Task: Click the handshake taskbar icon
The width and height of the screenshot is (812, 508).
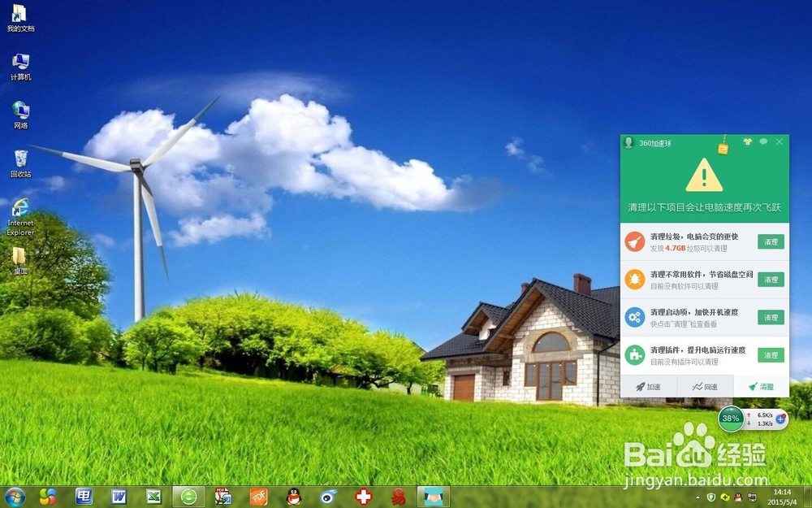Action: 434,497
